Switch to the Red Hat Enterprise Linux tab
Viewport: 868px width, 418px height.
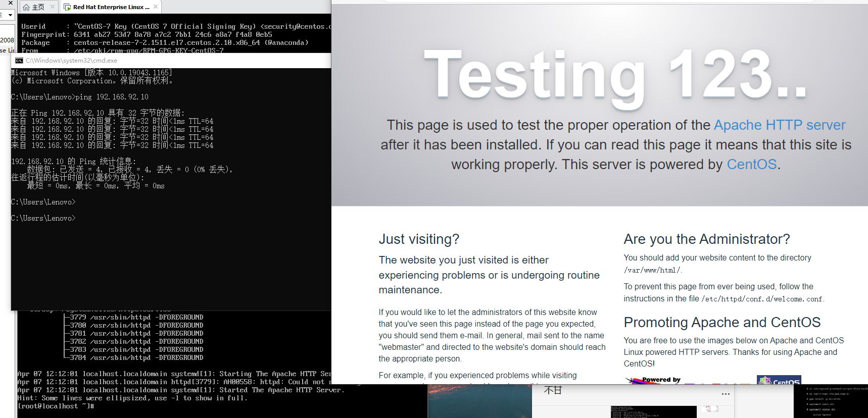110,7
